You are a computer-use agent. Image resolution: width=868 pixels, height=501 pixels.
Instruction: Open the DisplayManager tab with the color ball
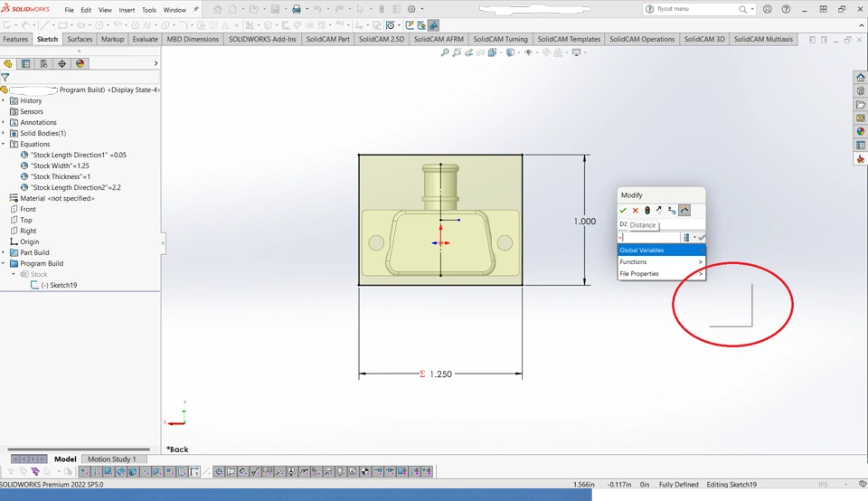[80, 63]
